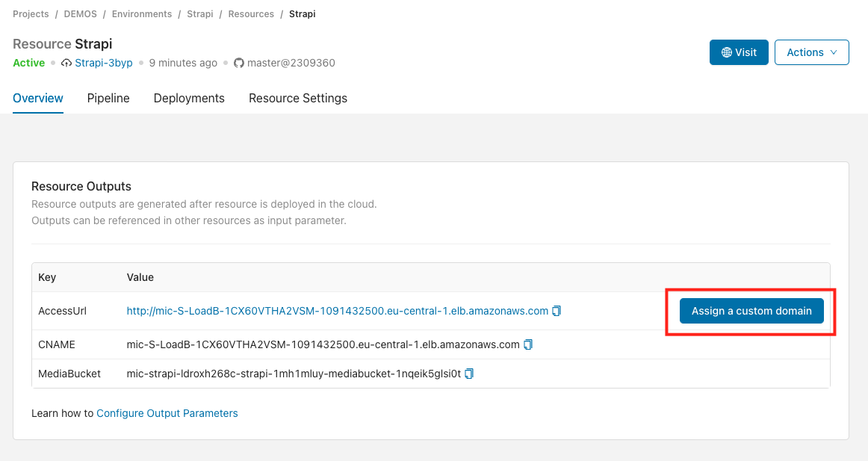Go to Projects in the breadcrumb
868x461 pixels.
point(31,14)
